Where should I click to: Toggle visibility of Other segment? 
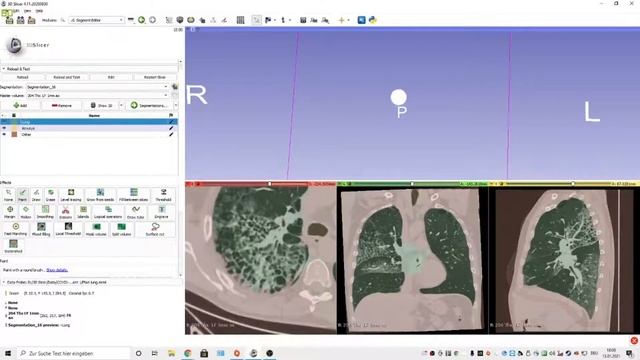coord(4,134)
